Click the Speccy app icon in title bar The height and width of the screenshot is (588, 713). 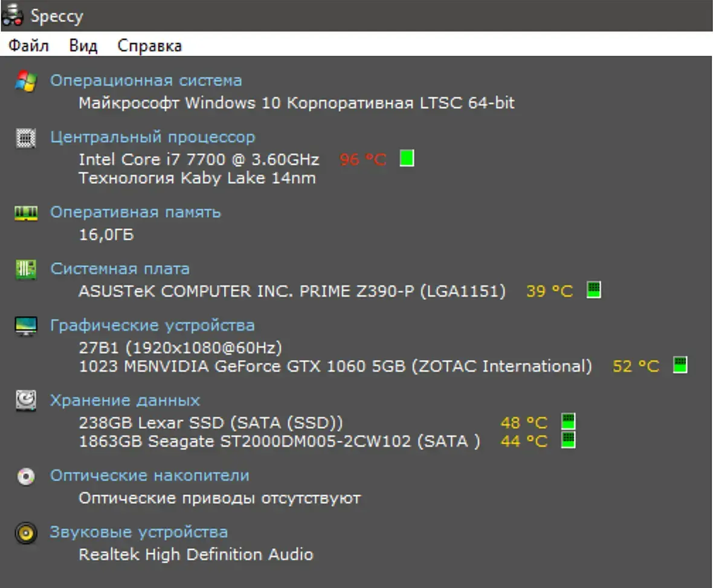coord(12,15)
